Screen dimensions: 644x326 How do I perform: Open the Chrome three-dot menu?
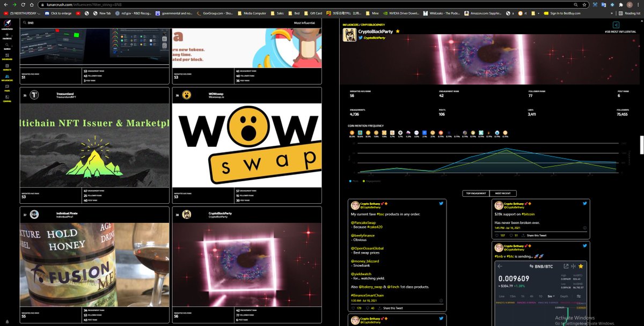tap(639, 5)
